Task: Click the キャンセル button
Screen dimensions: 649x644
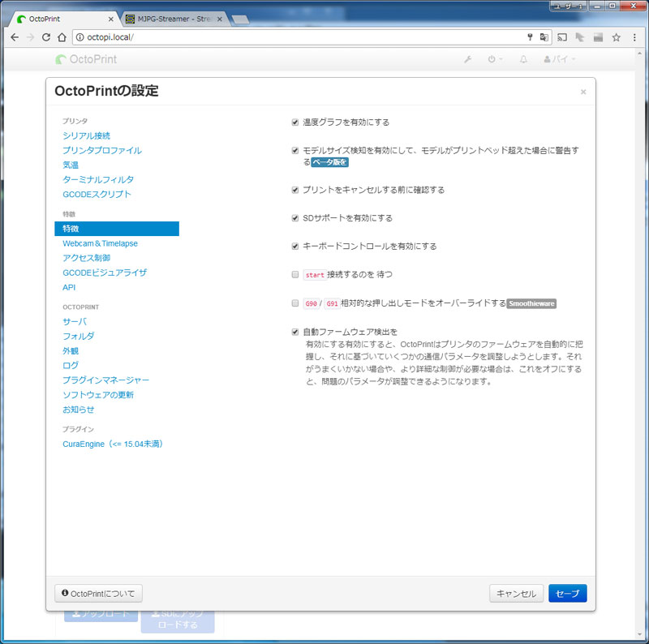Action: (516, 594)
